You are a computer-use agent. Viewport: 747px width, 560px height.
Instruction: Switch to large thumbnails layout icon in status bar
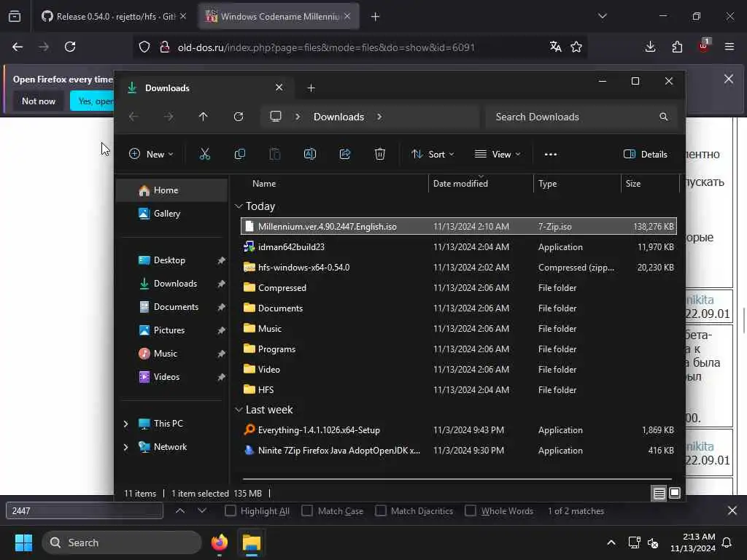coord(675,494)
